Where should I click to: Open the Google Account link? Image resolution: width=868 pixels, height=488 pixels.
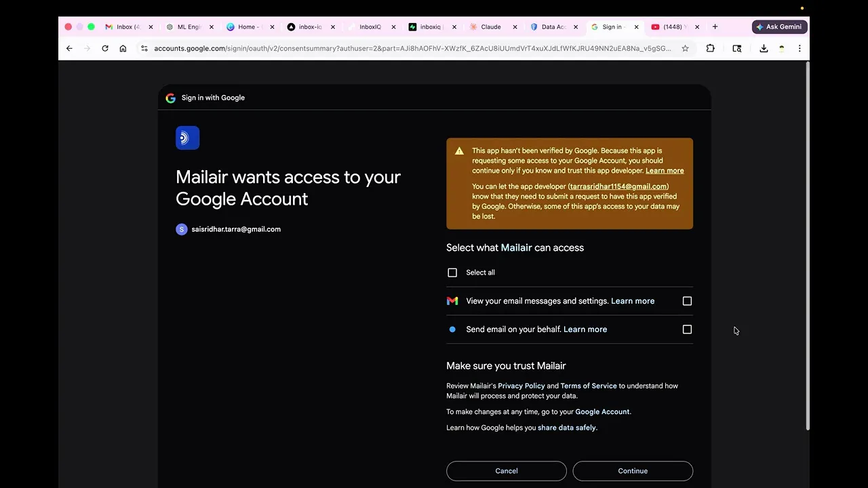tap(602, 412)
